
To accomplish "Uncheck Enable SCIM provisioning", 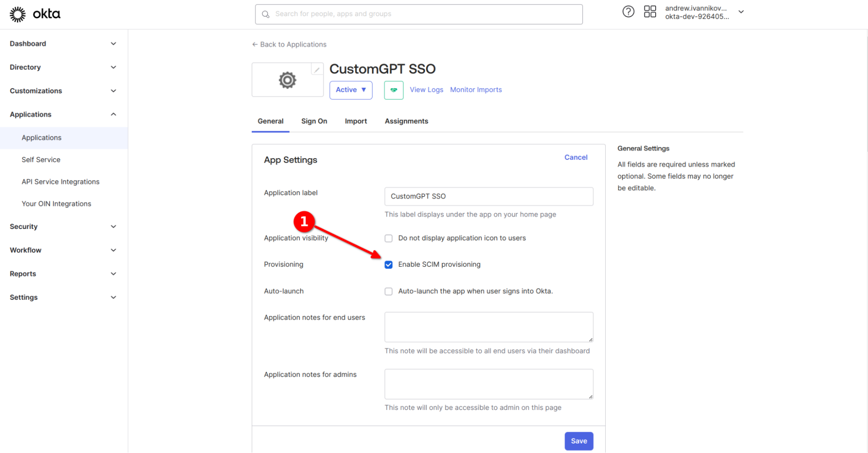I will click(x=388, y=265).
